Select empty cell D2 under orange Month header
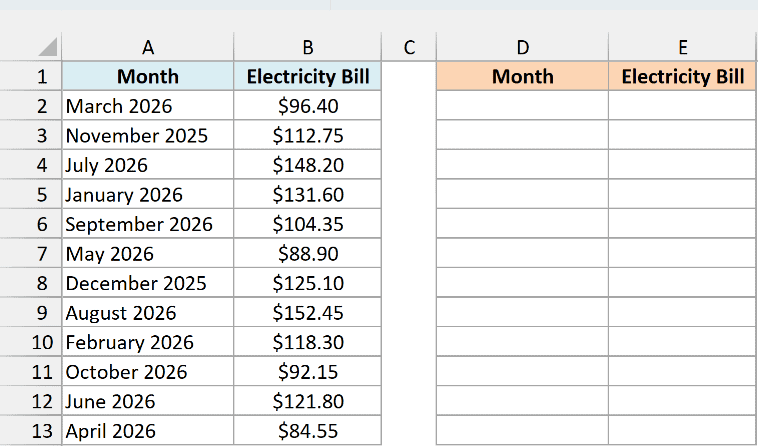 pos(523,105)
